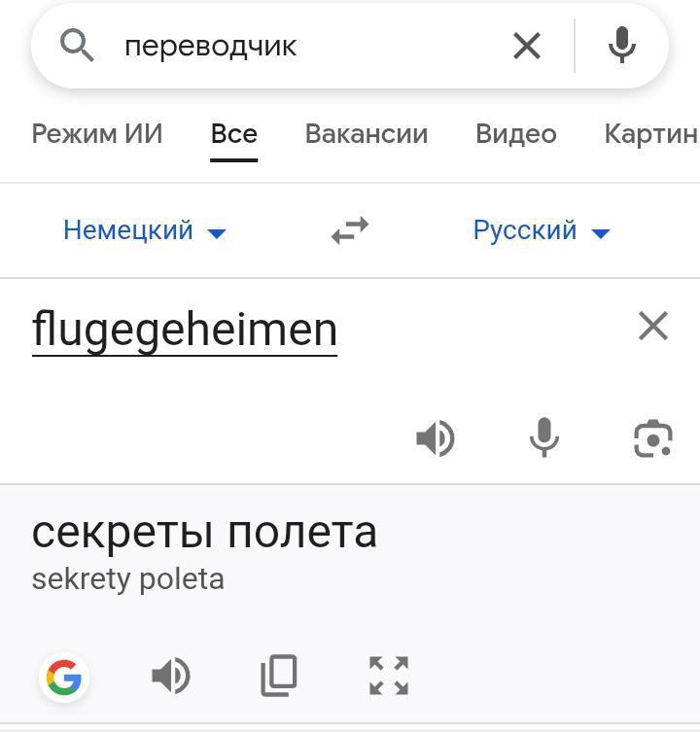Listen to the German source text
Screen dimensions: 700x732
coord(436,438)
